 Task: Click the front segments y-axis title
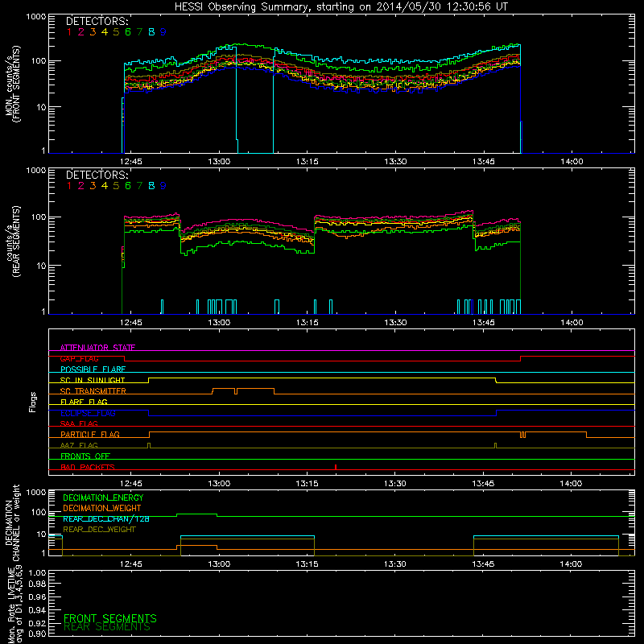tap(12, 85)
